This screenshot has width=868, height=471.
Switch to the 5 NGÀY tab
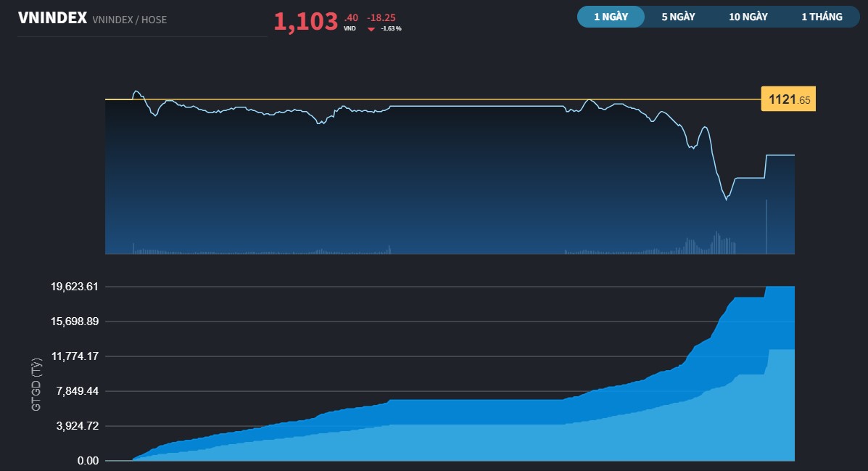click(x=678, y=17)
